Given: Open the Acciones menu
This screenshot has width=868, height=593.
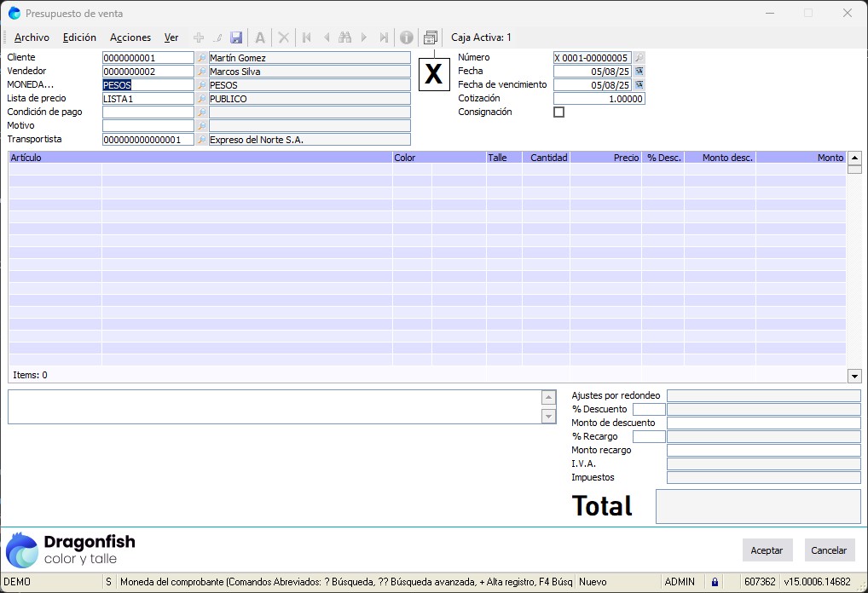Looking at the screenshot, I should (130, 37).
